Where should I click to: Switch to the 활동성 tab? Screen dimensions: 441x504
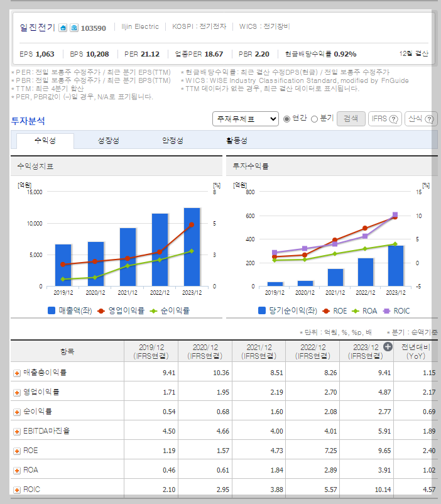pos(237,141)
